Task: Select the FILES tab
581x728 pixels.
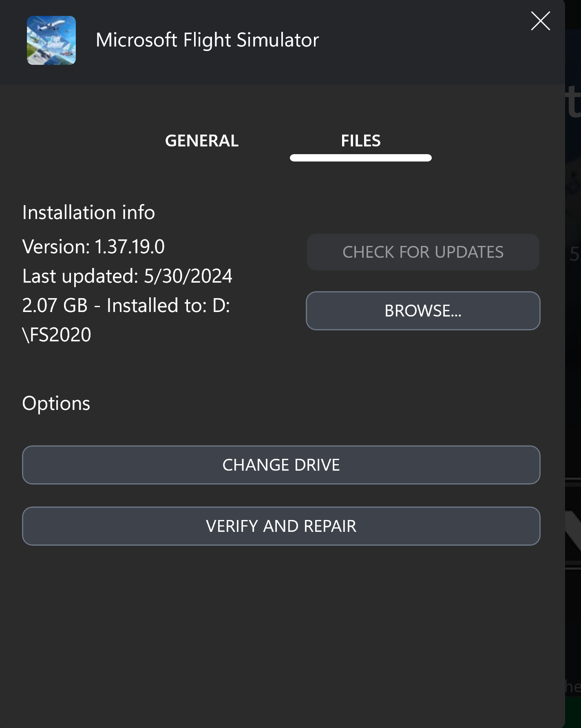Action: point(360,141)
